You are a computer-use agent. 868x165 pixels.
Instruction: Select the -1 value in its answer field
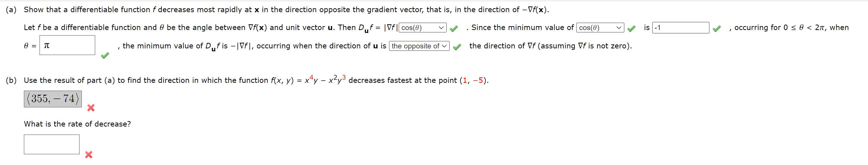(677, 28)
